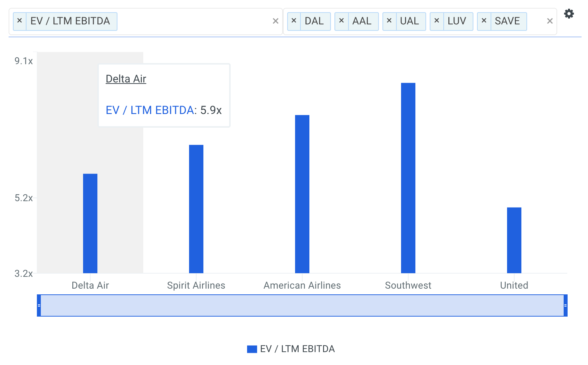Remove the SAVE ticker tag
The image size is (588, 365).
tap(484, 21)
